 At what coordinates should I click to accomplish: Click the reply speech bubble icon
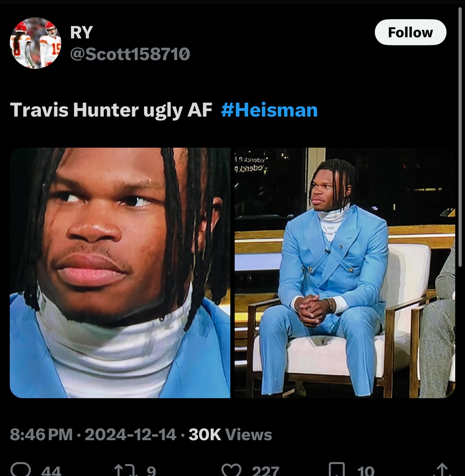pyautogui.click(x=20, y=470)
